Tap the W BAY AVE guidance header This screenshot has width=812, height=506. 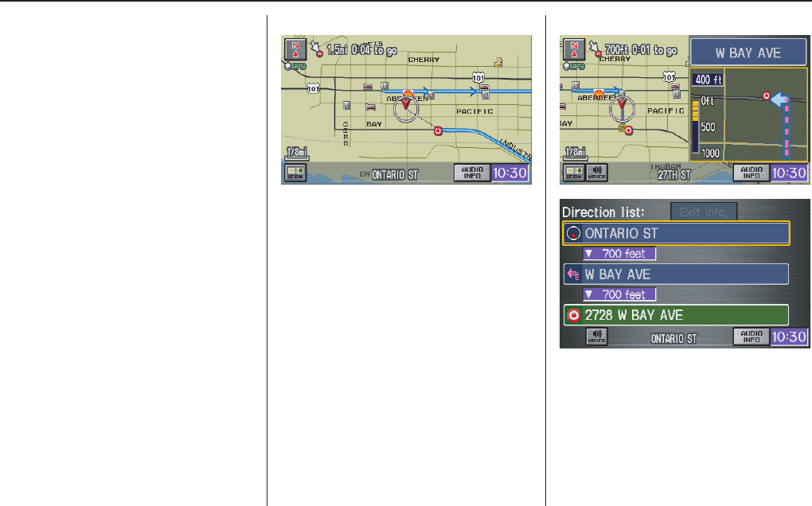[x=748, y=53]
